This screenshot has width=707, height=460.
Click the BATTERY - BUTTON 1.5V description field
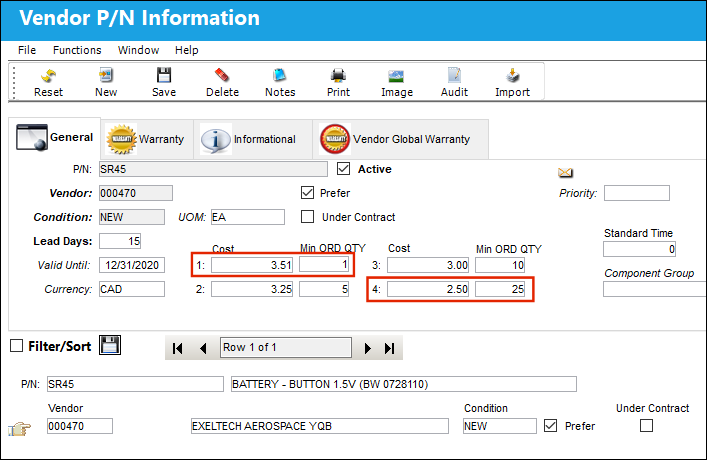pos(404,384)
